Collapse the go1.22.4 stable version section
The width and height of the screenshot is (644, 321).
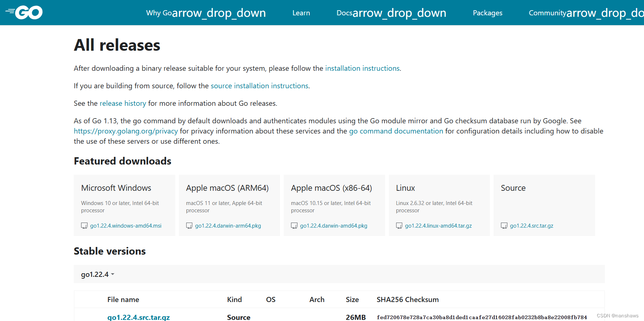[97, 274]
